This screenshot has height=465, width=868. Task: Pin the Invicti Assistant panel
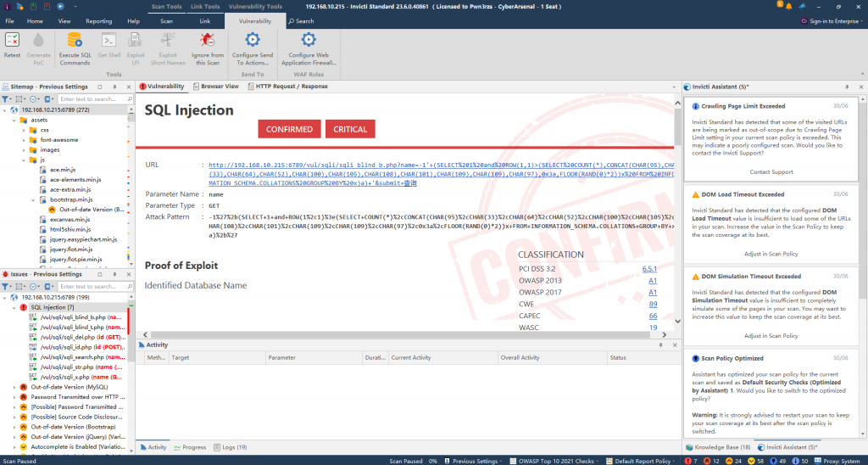tap(847, 87)
